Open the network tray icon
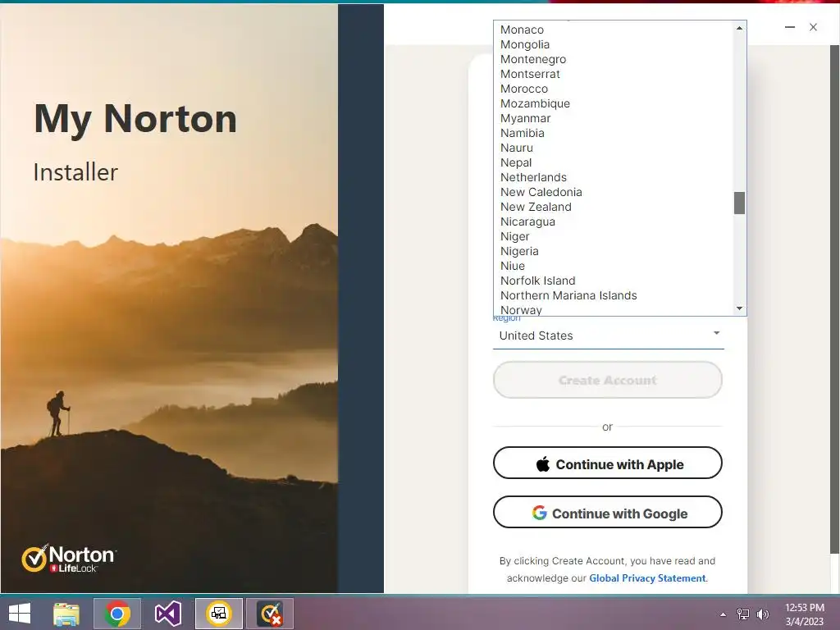The width and height of the screenshot is (840, 630). [x=743, y=614]
